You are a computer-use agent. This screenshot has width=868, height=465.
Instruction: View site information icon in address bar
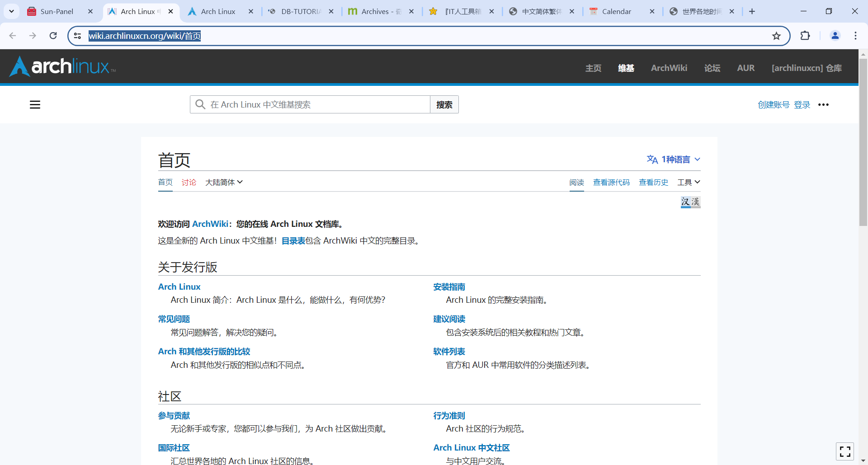coord(78,36)
